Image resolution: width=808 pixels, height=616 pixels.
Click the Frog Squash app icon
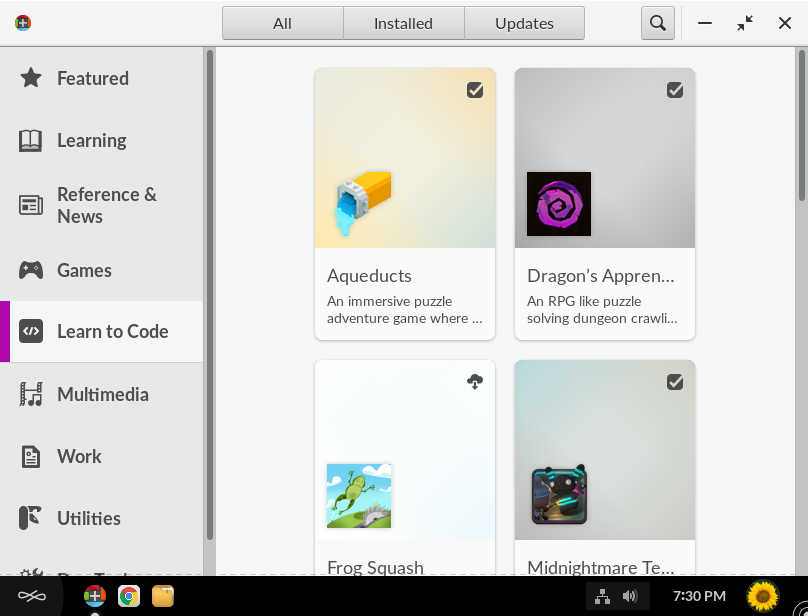point(359,495)
